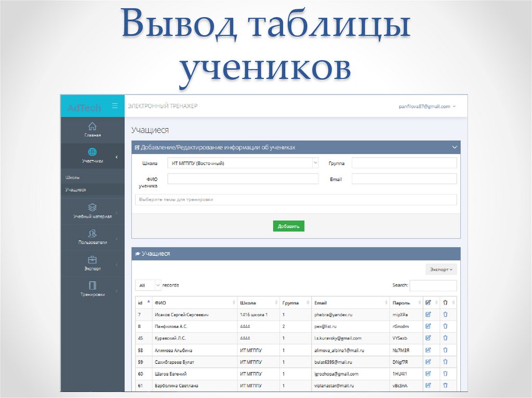Open Учебный материал layers icon

click(92, 207)
